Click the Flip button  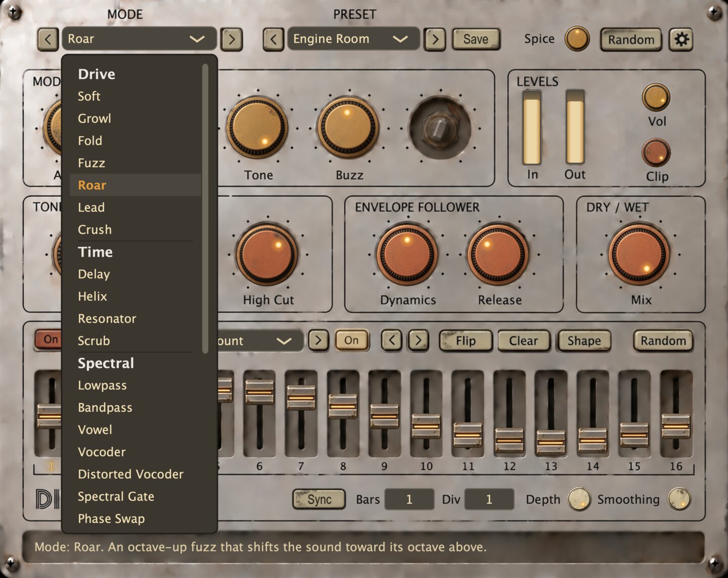466,341
